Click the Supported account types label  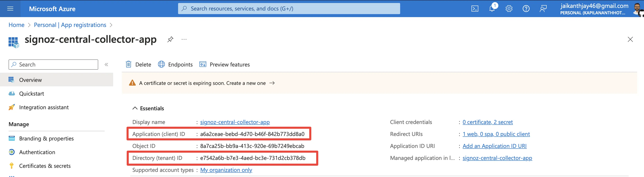163,170
